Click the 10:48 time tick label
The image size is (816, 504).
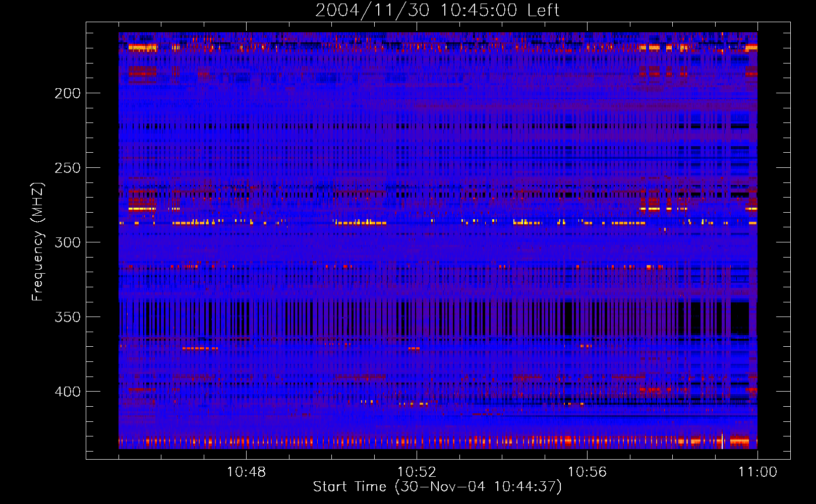pyautogui.click(x=246, y=472)
